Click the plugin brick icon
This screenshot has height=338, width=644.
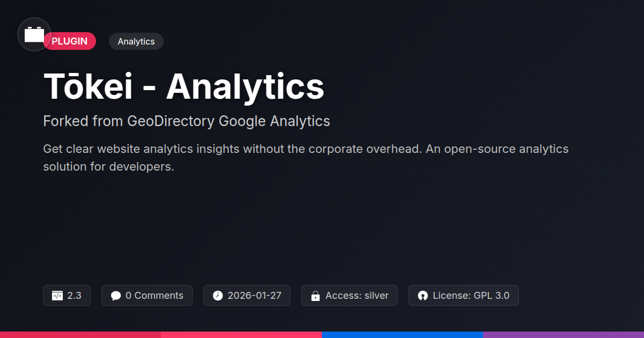tap(34, 35)
